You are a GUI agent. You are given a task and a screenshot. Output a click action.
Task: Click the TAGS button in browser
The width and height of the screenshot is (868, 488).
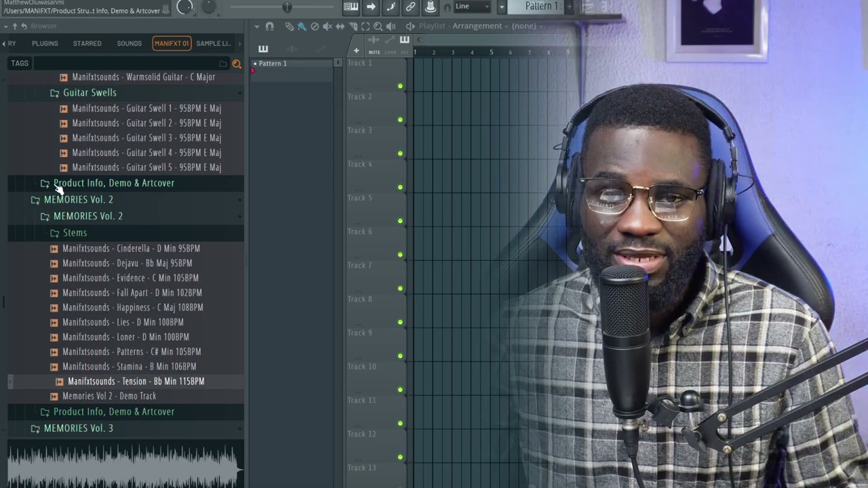click(x=20, y=63)
